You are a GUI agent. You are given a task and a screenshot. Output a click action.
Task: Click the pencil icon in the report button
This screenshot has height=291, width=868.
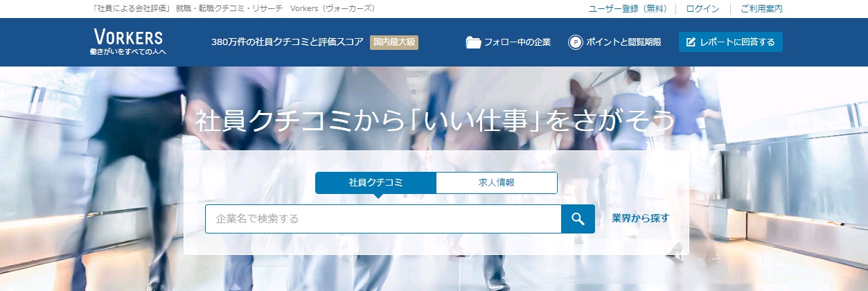coord(691,42)
